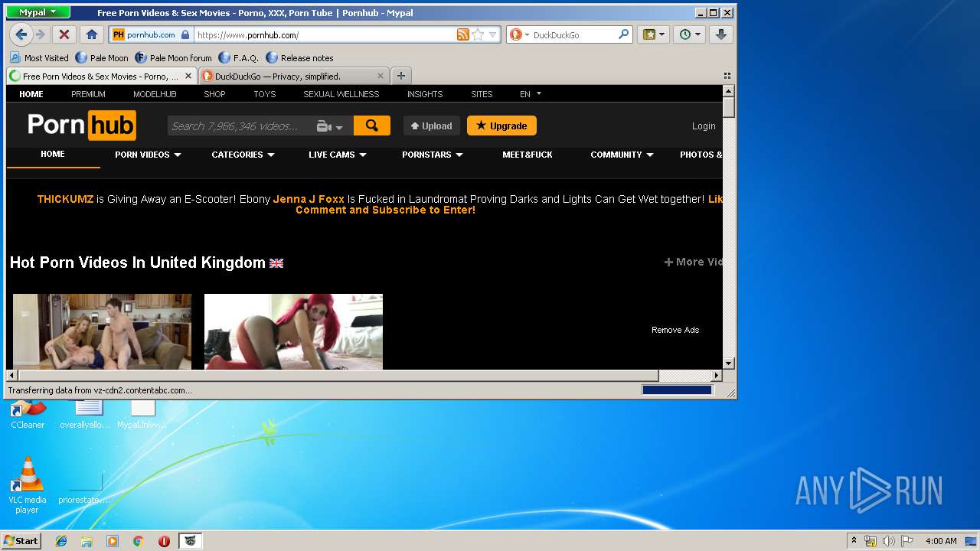Focus the site video search field
This screenshot has height=551, width=980.
(x=240, y=126)
